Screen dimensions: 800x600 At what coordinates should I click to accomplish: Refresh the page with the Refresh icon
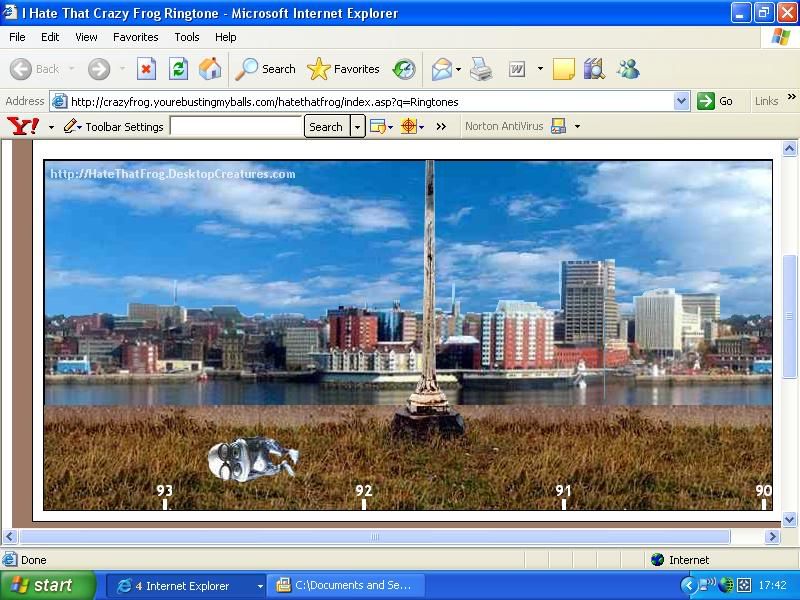coord(178,69)
